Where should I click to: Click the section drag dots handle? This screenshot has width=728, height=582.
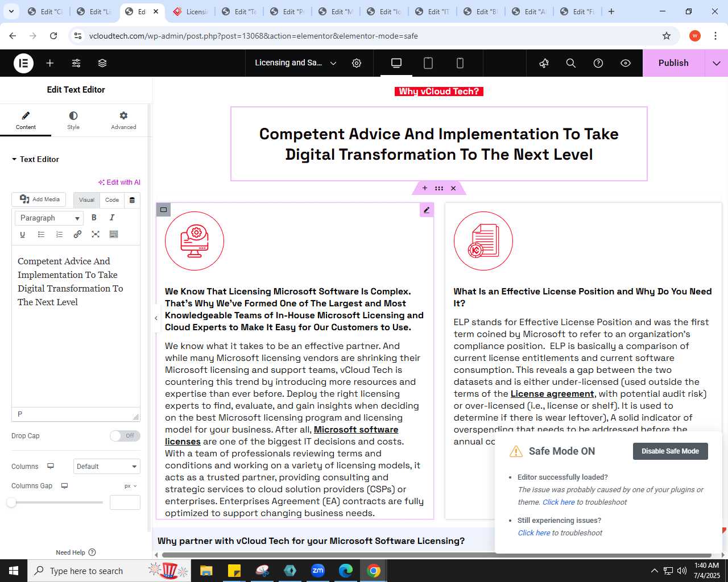point(439,188)
